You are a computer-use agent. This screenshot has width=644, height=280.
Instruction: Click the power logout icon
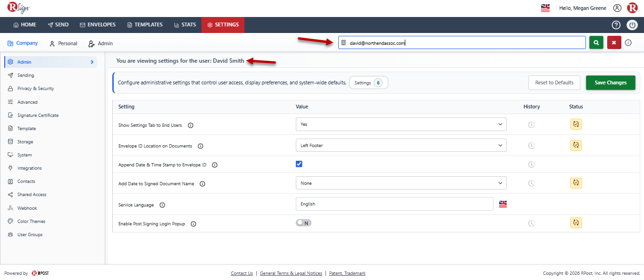(x=632, y=25)
